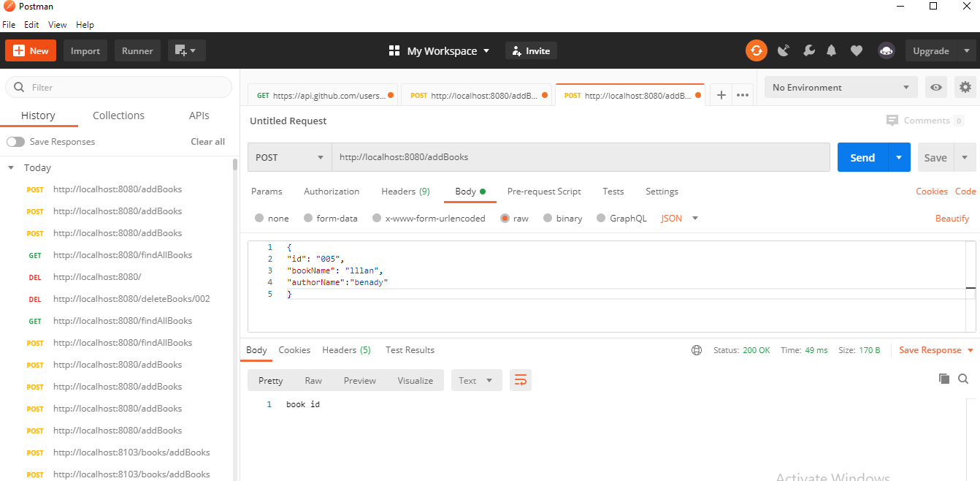The width and height of the screenshot is (980, 481).
Task: Open the tab options ellipsis
Action: [743, 95]
